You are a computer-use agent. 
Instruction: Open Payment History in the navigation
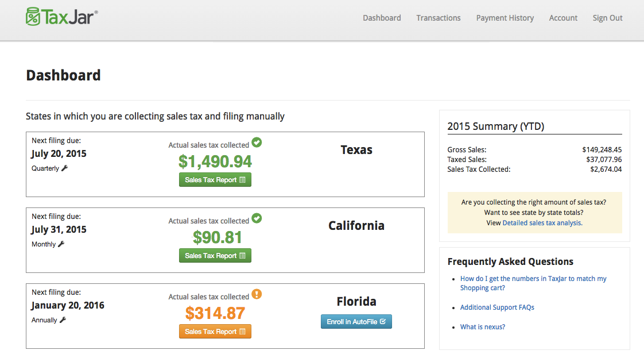pyautogui.click(x=505, y=18)
